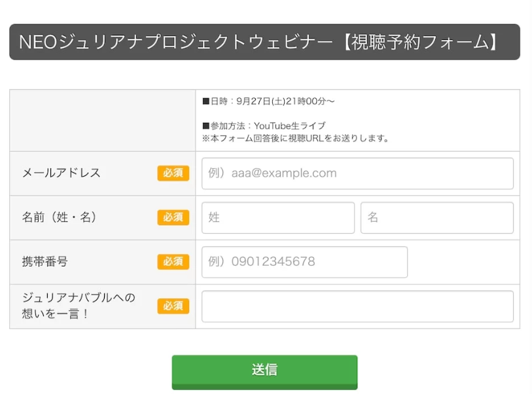Image resolution: width=532 pixels, height=394 pixels.
Task: Click the black square bullet before 日時
Action: (206, 101)
